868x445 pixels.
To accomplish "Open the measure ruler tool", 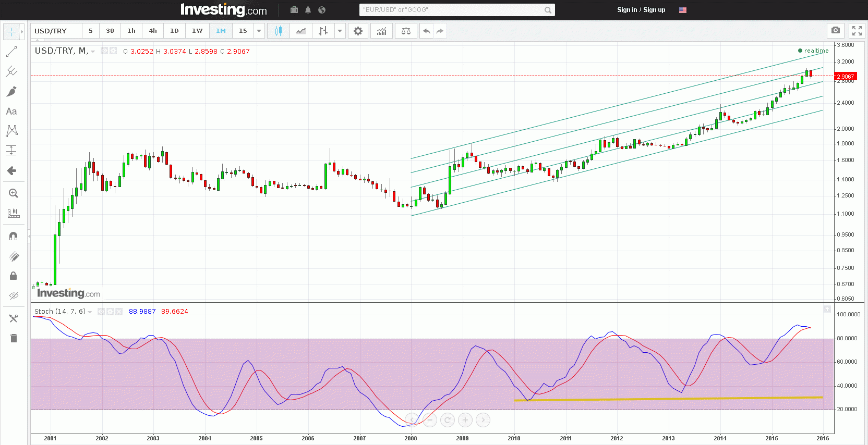I will (x=14, y=213).
